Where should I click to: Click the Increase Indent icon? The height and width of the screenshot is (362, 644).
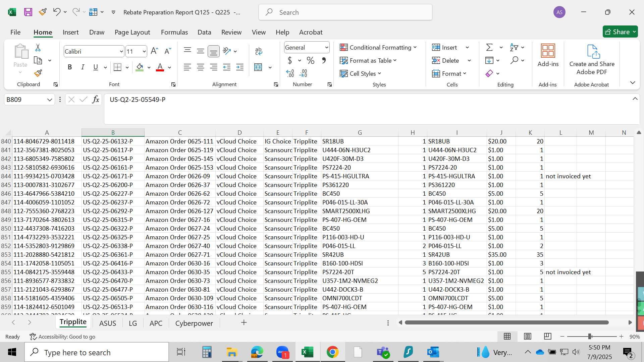pyautogui.click(x=240, y=67)
